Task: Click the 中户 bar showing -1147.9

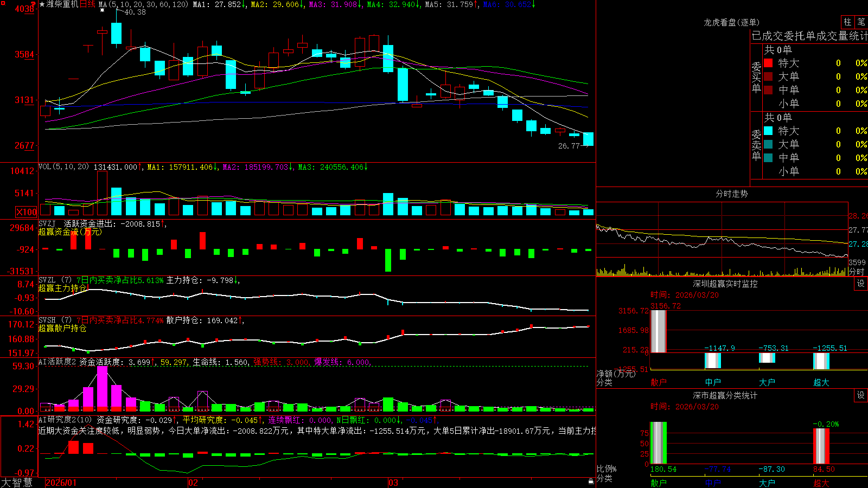Action: click(713, 361)
